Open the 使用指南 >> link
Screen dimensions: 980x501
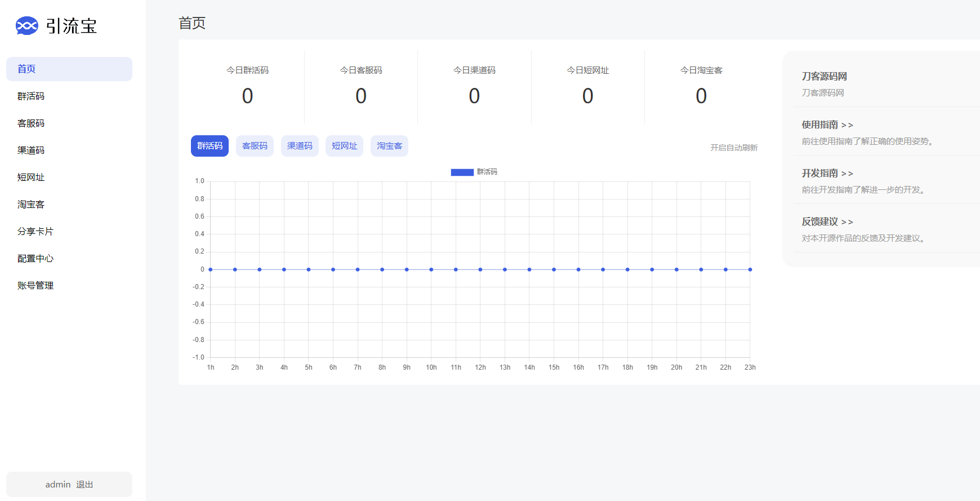(827, 125)
